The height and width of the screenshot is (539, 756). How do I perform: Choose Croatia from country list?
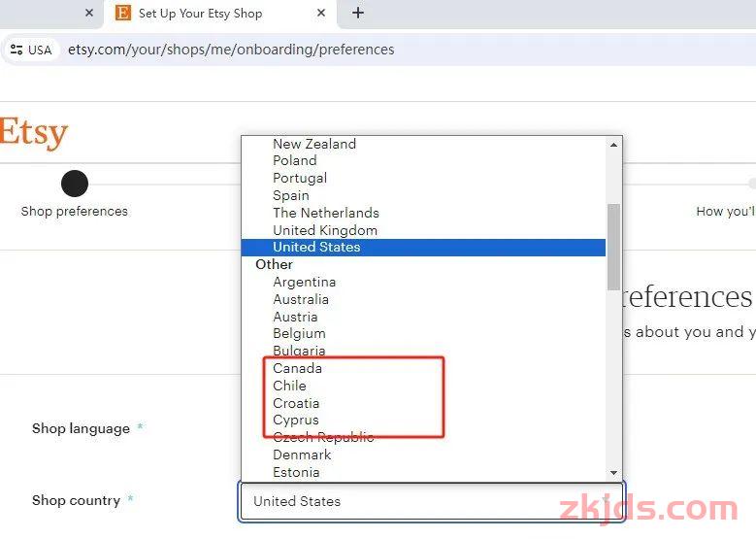[x=423, y=403]
